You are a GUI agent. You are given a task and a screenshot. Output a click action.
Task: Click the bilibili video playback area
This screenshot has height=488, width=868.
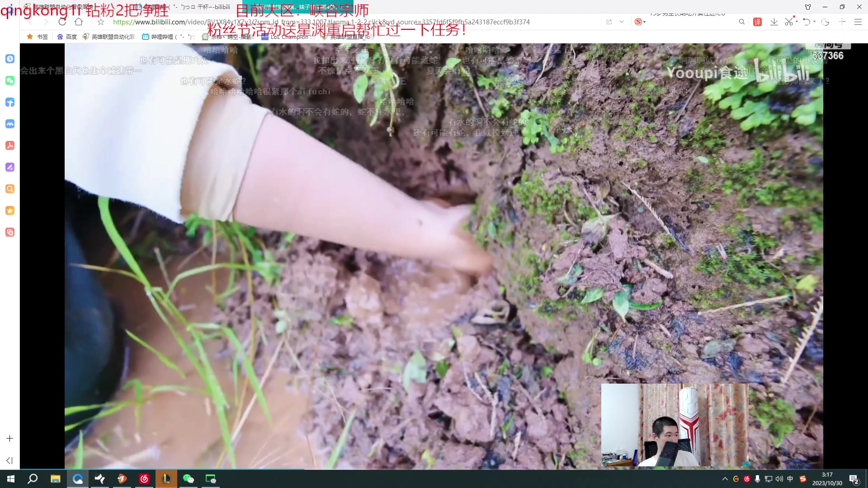(x=443, y=256)
